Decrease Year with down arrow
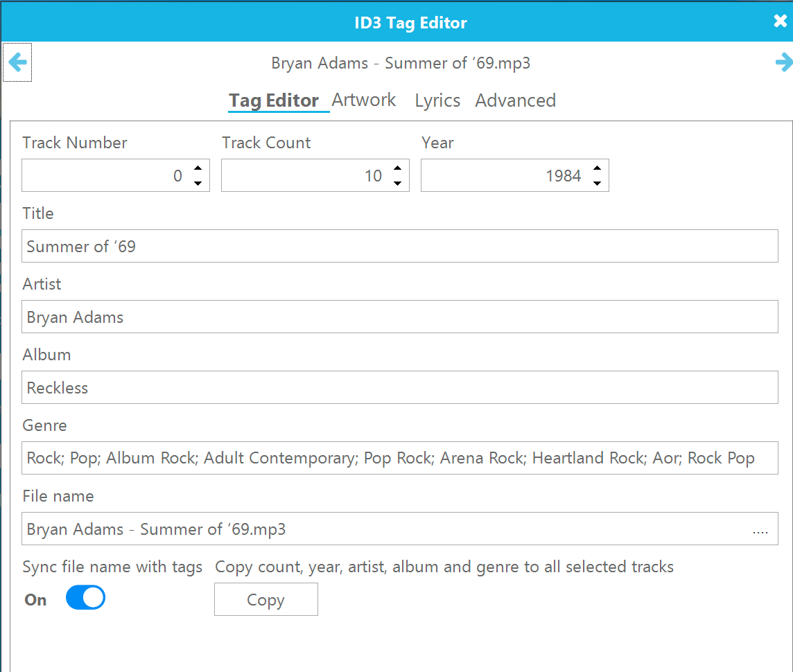 coord(598,183)
